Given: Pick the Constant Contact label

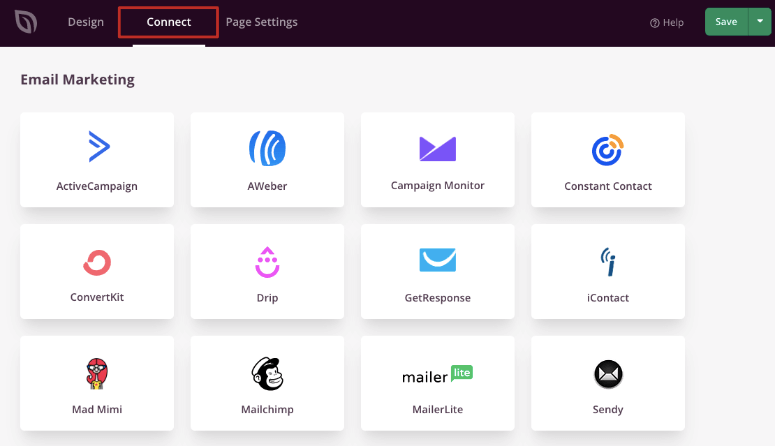Looking at the screenshot, I should (x=608, y=186).
